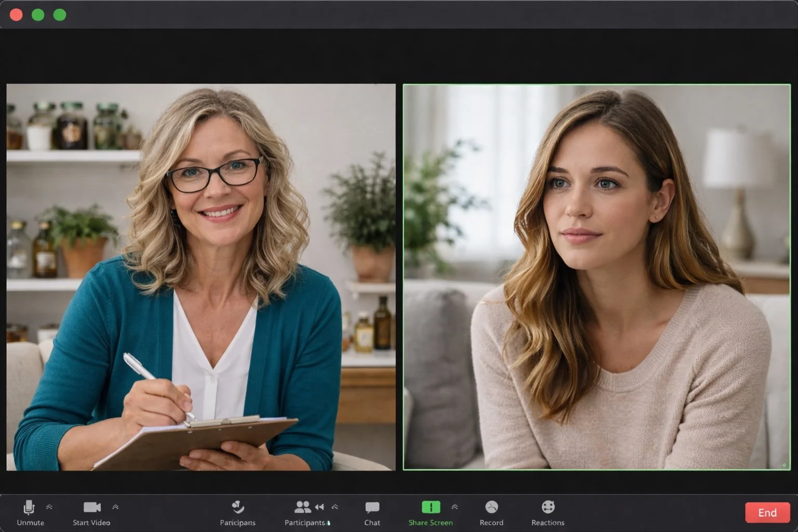
Task: Click the Participants icon showing the badge
Action: point(303,507)
